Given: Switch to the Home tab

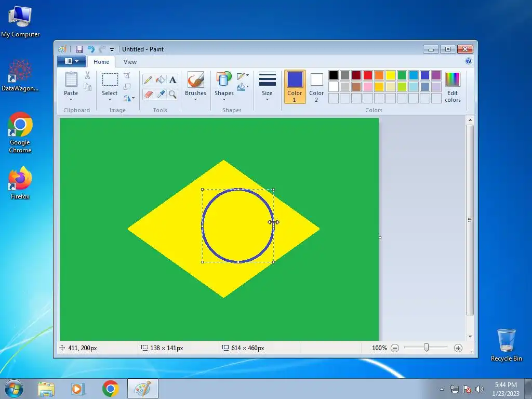Looking at the screenshot, I should (101, 62).
